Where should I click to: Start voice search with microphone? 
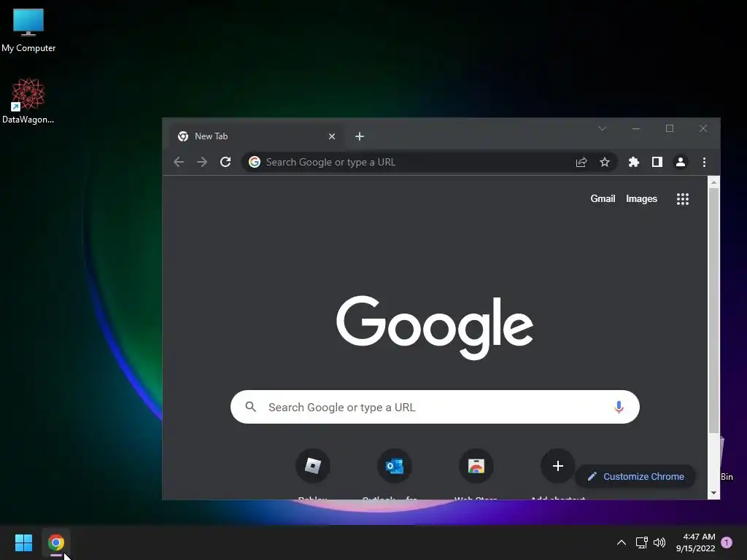(619, 407)
